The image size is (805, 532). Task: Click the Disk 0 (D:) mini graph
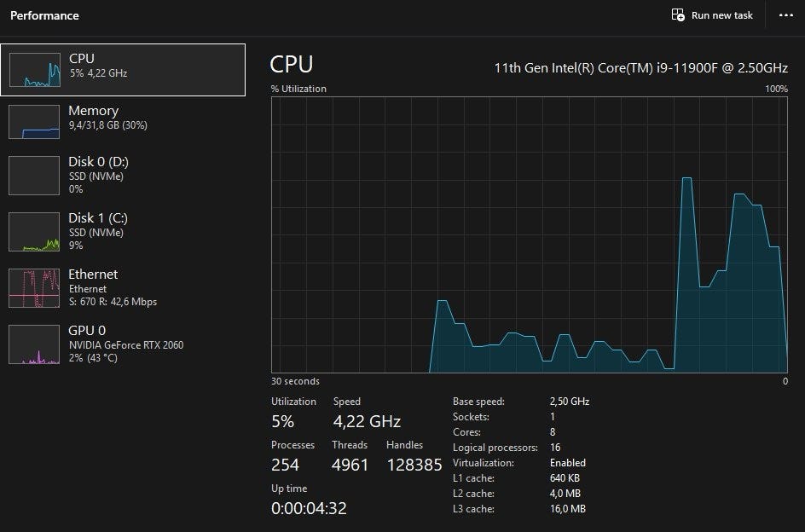tap(34, 176)
